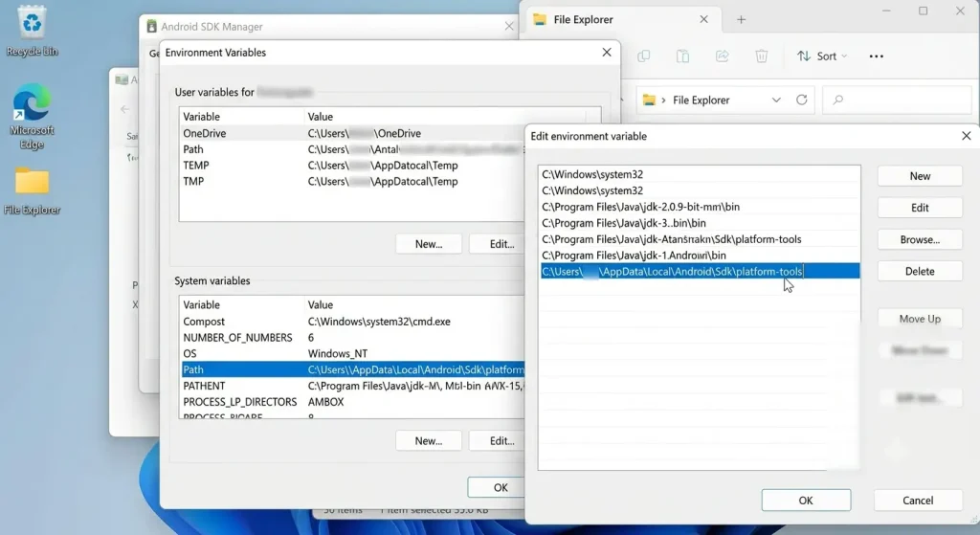Add a new tab in File Explorer

coord(742,19)
